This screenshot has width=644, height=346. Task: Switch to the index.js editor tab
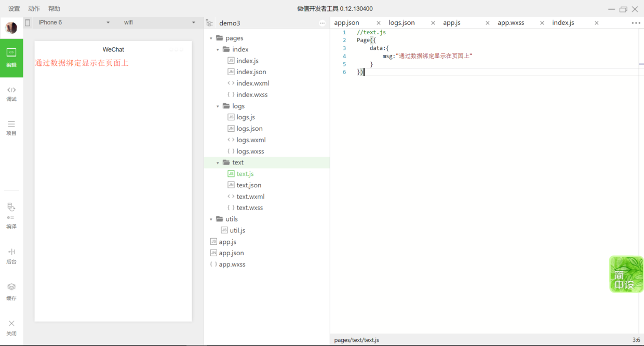(563, 23)
